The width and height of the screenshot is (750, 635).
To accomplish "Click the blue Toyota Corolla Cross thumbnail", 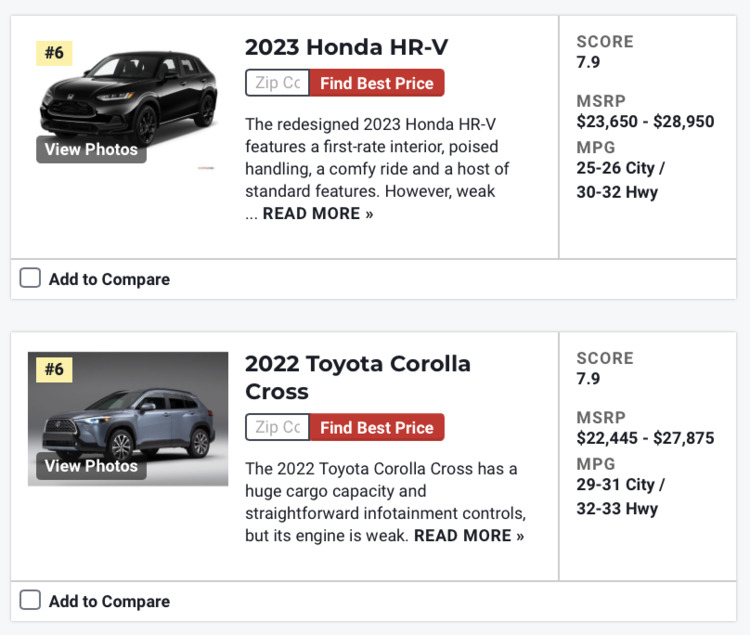I will [128, 419].
